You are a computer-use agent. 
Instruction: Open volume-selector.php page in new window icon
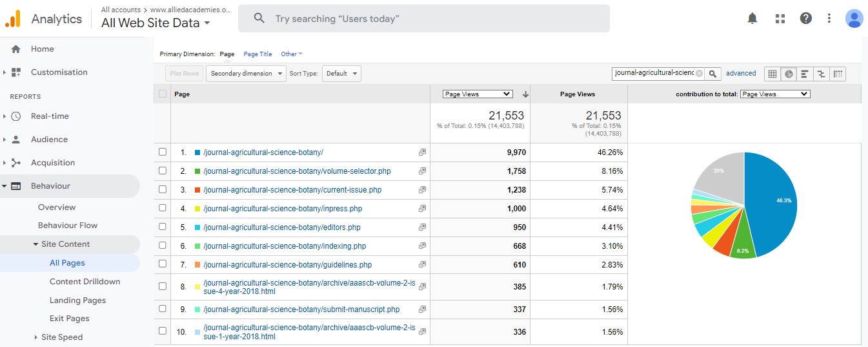tap(422, 171)
